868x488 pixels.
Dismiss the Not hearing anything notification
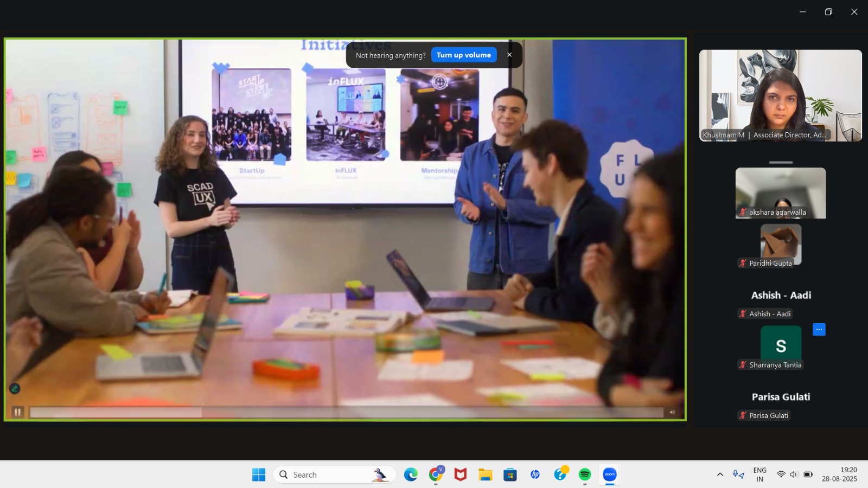pyautogui.click(x=509, y=55)
